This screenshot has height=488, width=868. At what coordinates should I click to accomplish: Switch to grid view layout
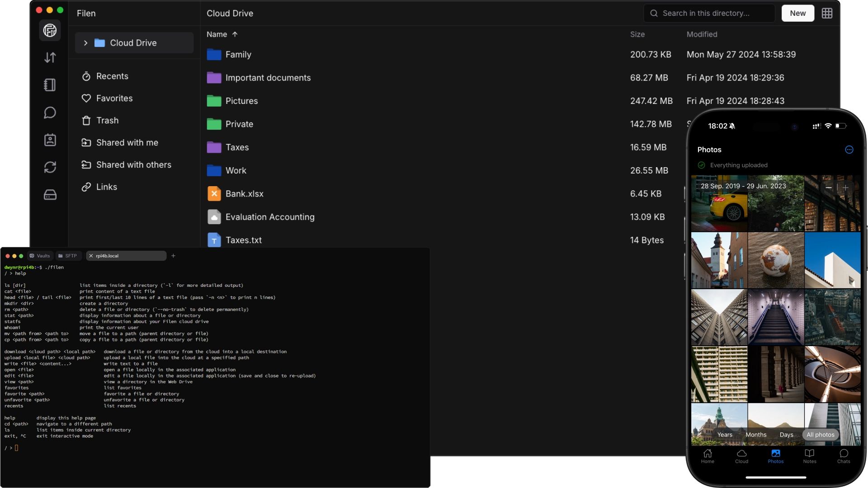coord(827,13)
